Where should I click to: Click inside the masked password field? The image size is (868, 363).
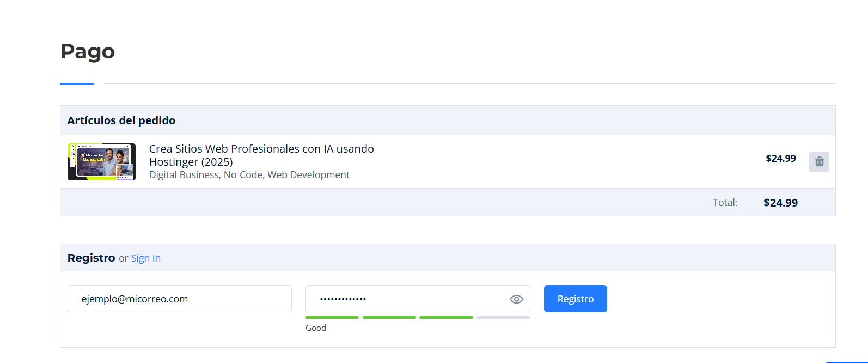(403, 299)
